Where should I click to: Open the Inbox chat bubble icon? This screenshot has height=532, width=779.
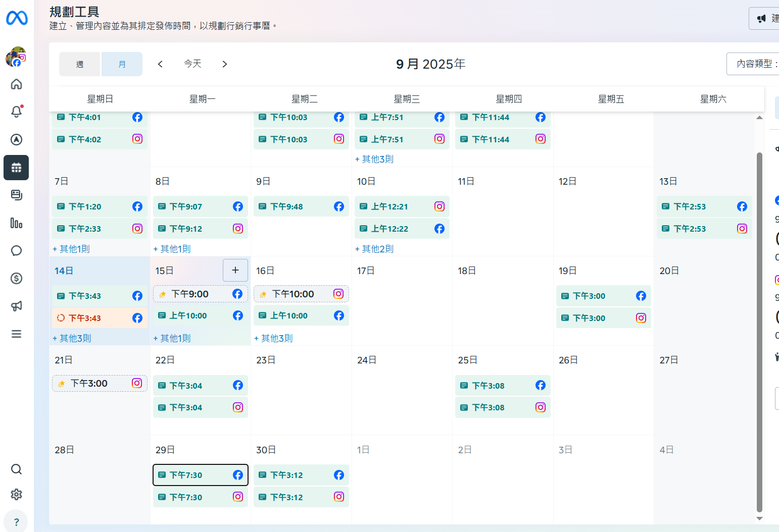tap(16, 251)
